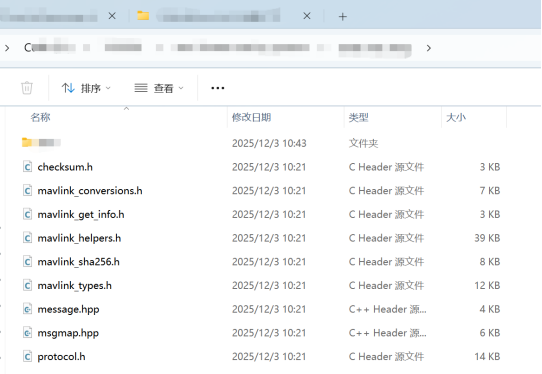Click the 14 KB size cell
542x374 pixels.
[x=487, y=357]
